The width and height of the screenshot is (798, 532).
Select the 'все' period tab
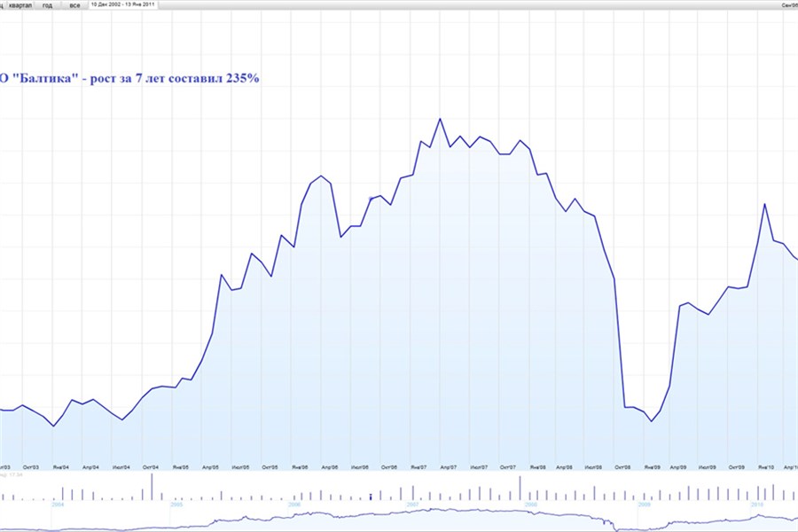pos(74,4)
